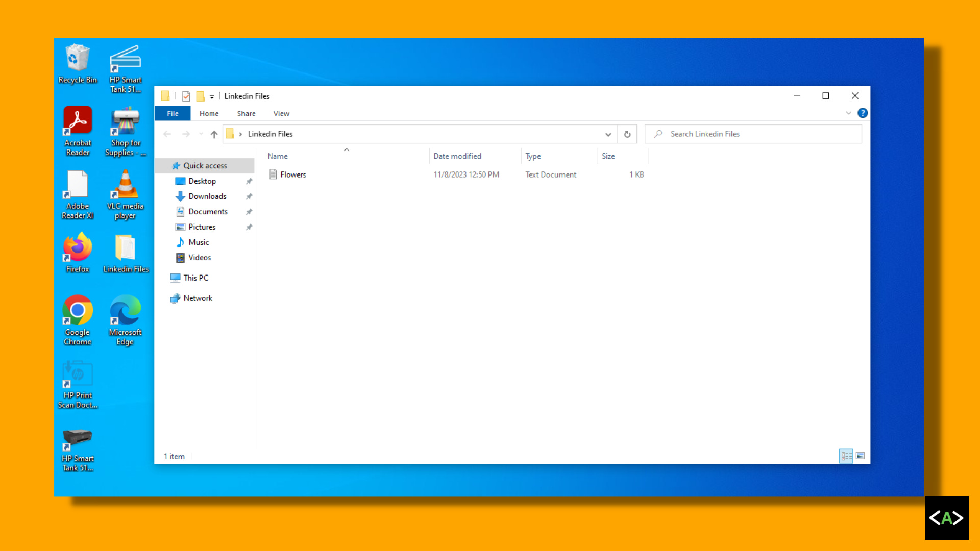Expand the address bar history dropdown
980x551 pixels.
coord(608,134)
